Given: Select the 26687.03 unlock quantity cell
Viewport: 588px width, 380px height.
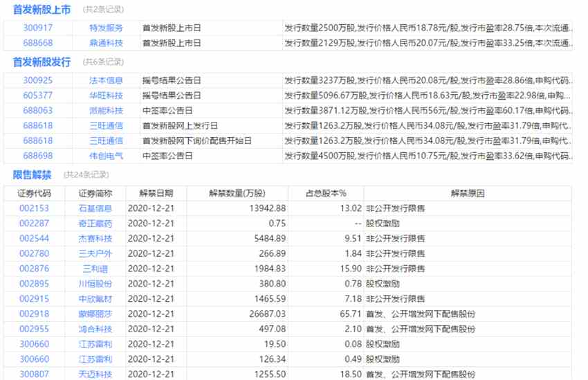Looking at the screenshot, I should tap(268, 314).
